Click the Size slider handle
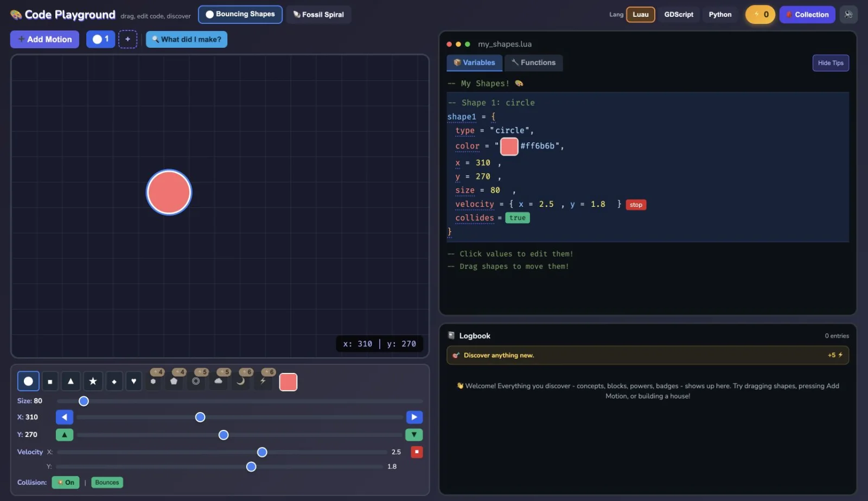Screen dimensions: 868x501 [84, 401]
